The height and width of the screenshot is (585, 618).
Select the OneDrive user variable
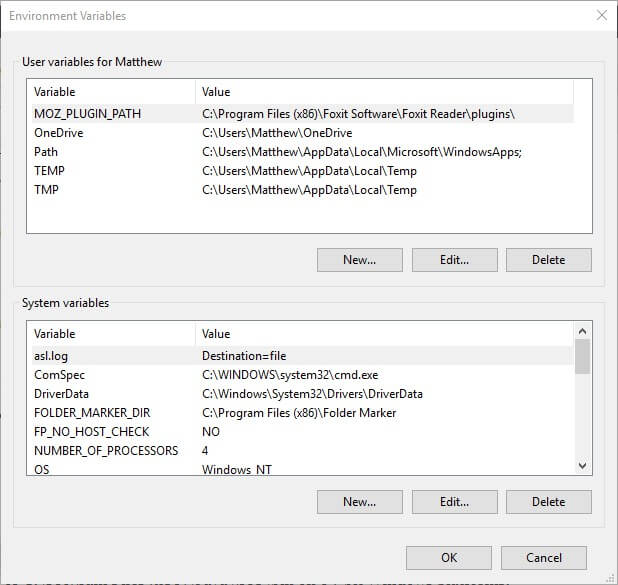(x=302, y=133)
